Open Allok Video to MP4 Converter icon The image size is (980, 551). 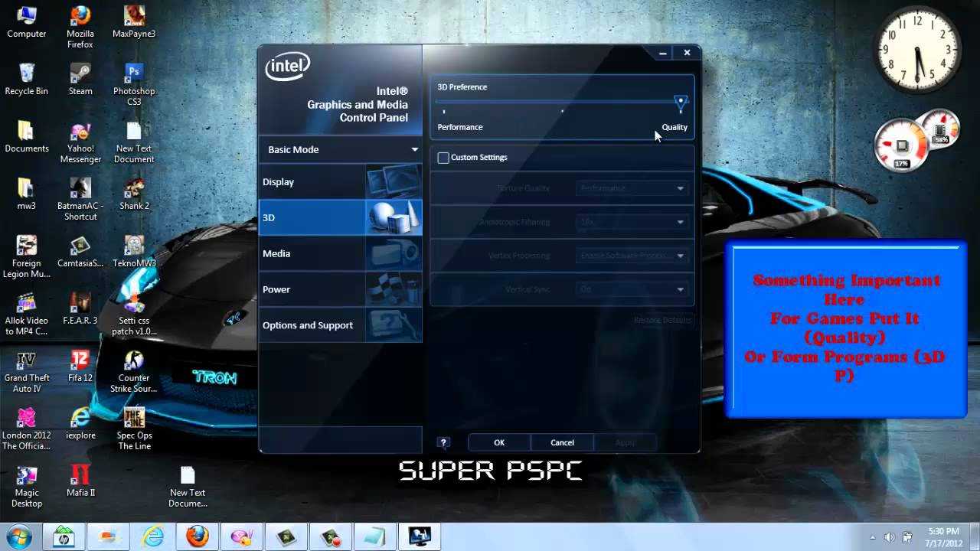pos(27,314)
